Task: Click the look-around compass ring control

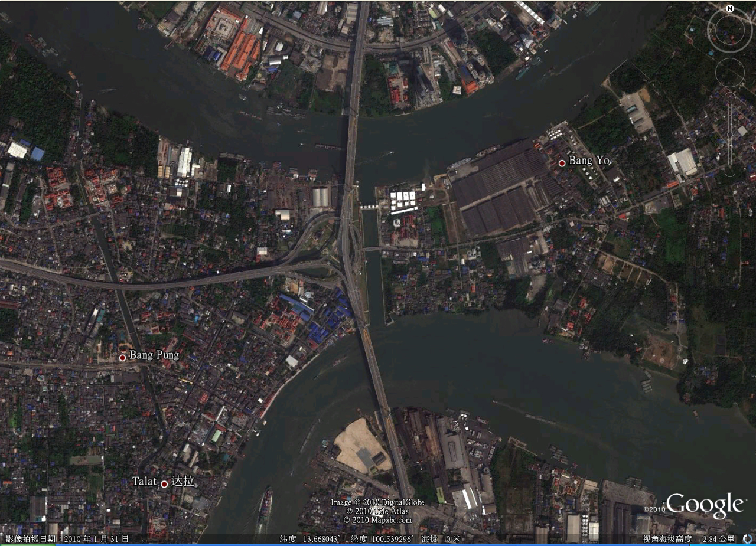Action: click(730, 30)
